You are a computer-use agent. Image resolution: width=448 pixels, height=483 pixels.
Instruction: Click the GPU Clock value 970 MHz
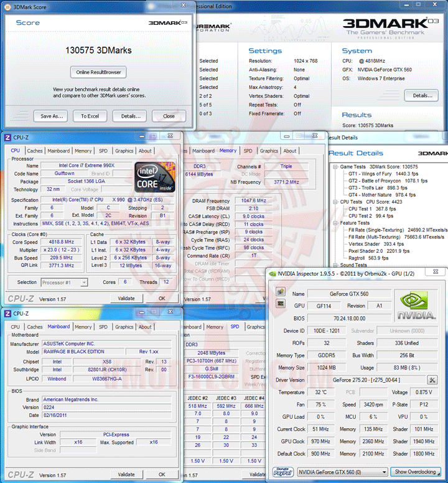[x=320, y=441]
